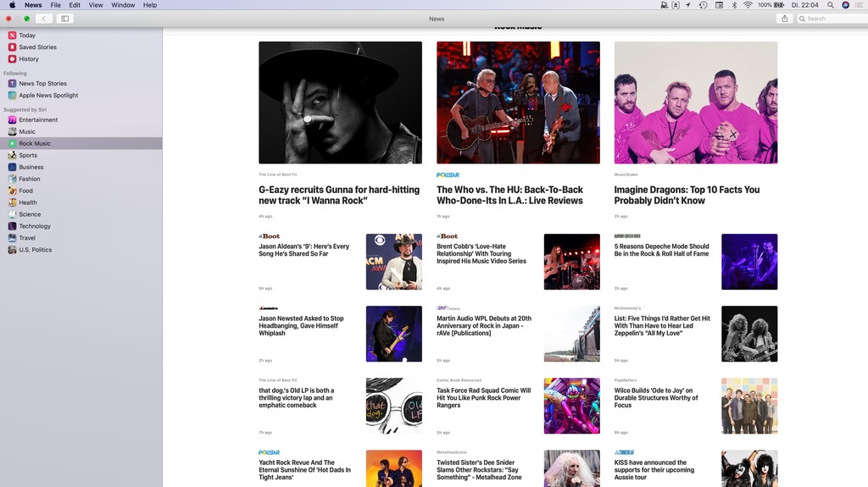This screenshot has width=868, height=487.
Task: Open Imagine Dragons Top 10 Facts article
Action: tap(687, 196)
